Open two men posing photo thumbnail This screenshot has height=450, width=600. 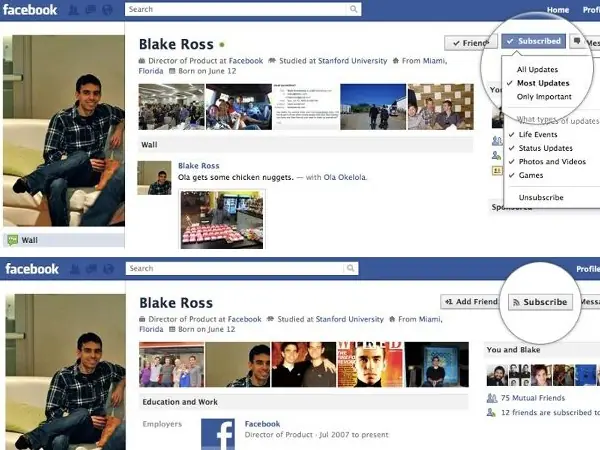(304, 365)
